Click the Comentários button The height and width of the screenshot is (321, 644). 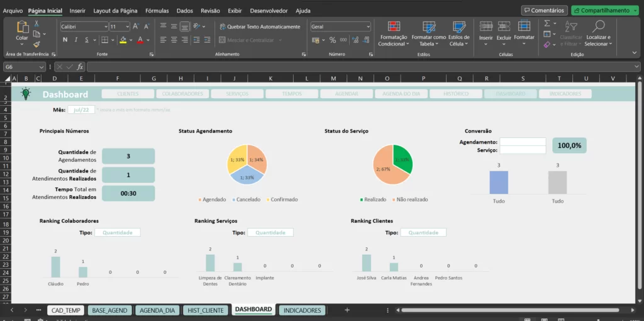click(545, 10)
